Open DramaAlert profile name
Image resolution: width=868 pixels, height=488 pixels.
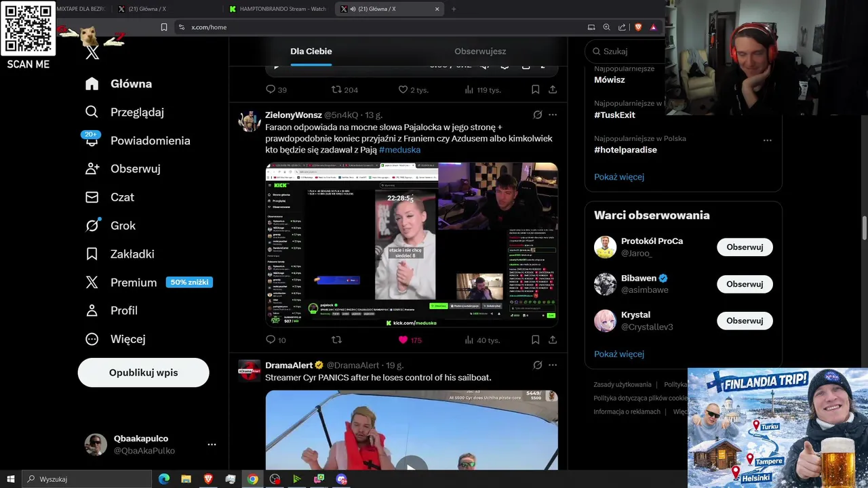pos(289,365)
